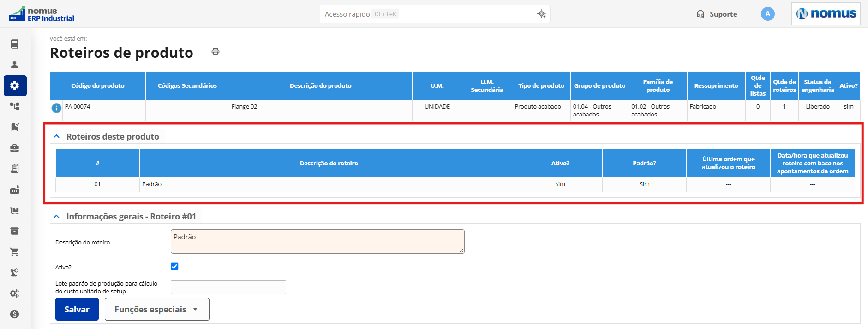Collapse Informações gerais - Roteiro #01 section
This screenshot has height=329, width=868.
click(x=56, y=216)
